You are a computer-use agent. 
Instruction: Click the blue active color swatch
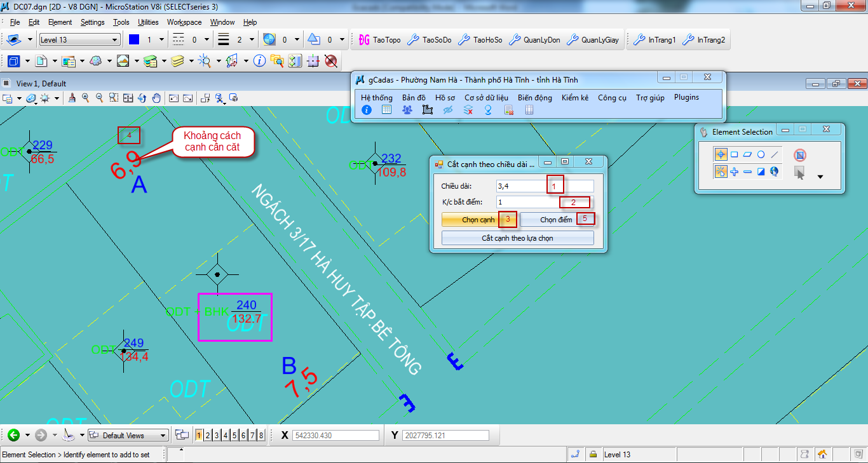(133, 40)
